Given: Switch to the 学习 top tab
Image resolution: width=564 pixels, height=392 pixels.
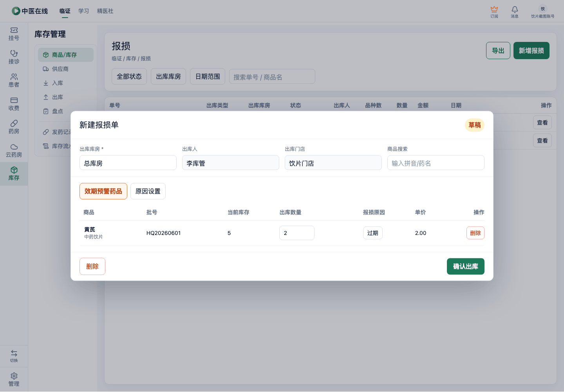Looking at the screenshot, I should [83, 11].
